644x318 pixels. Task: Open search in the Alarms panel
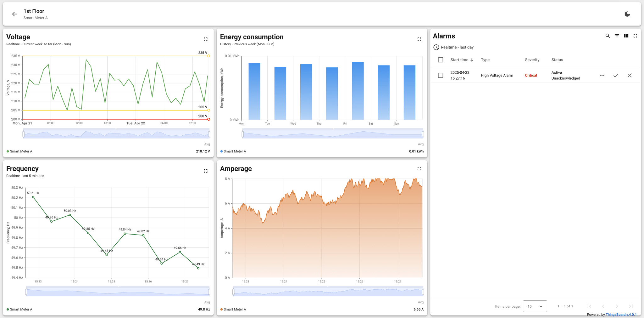[608, 36]
